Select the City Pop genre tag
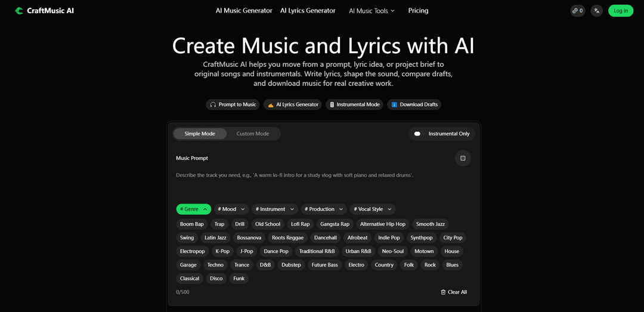This screenshot has width=644, height=312. (453, 237)
